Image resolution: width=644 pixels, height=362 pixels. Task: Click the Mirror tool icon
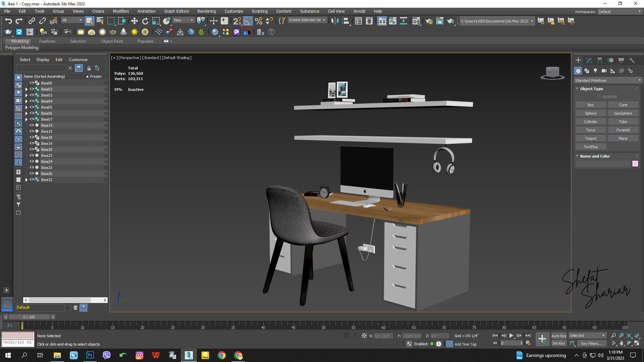(334, 21)
